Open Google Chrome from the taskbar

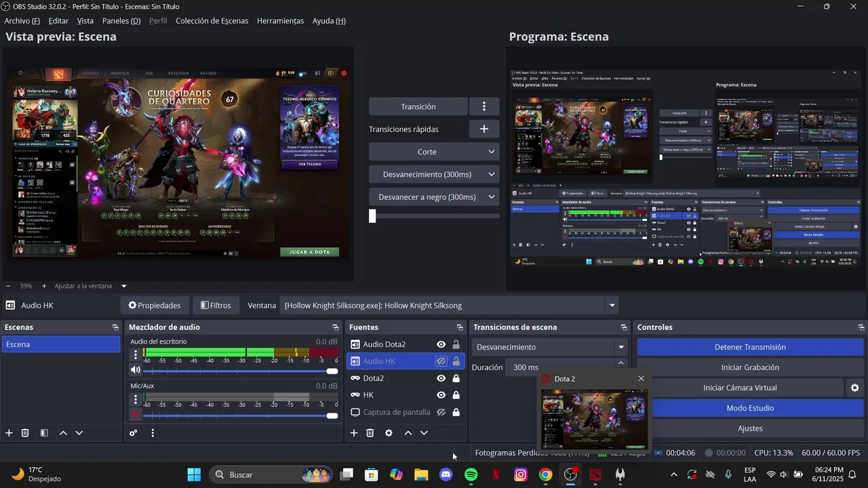click(546, 474)
